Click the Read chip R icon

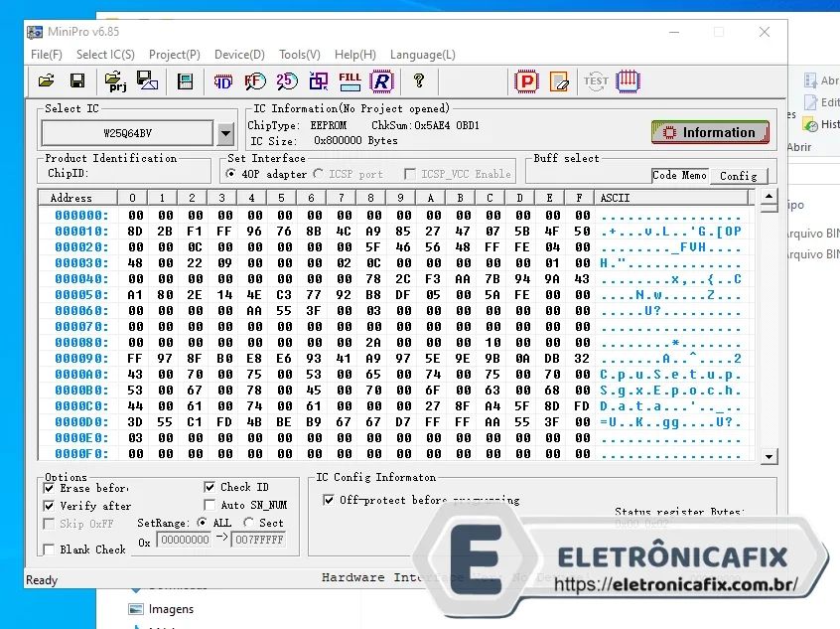[381, 81]
